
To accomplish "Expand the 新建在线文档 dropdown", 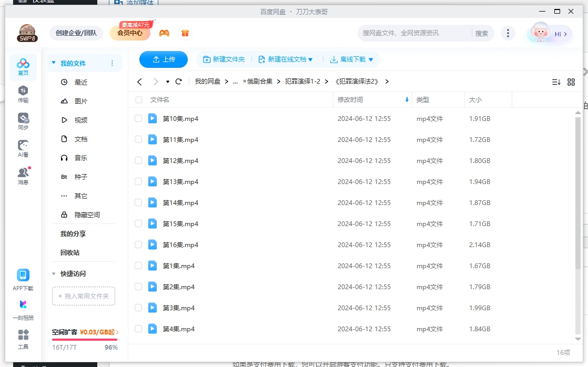I will (310, 60).
